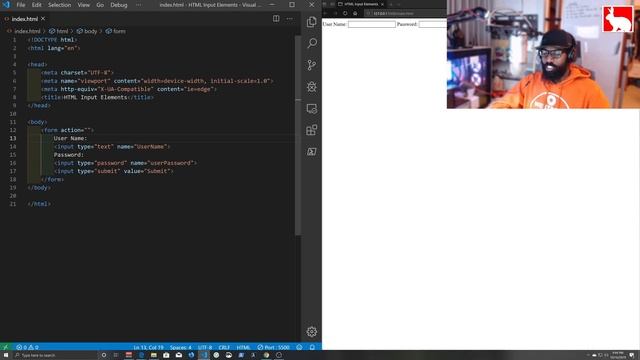Screen dimensions: 640x360
Task: Open the File menu
Action: [x=21, y=5]
